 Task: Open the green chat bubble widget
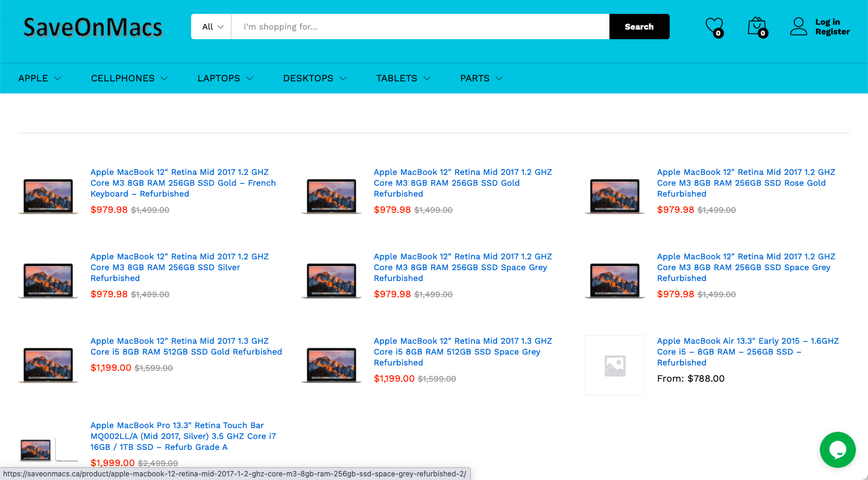pyautogui.click(x=837, y=450)
